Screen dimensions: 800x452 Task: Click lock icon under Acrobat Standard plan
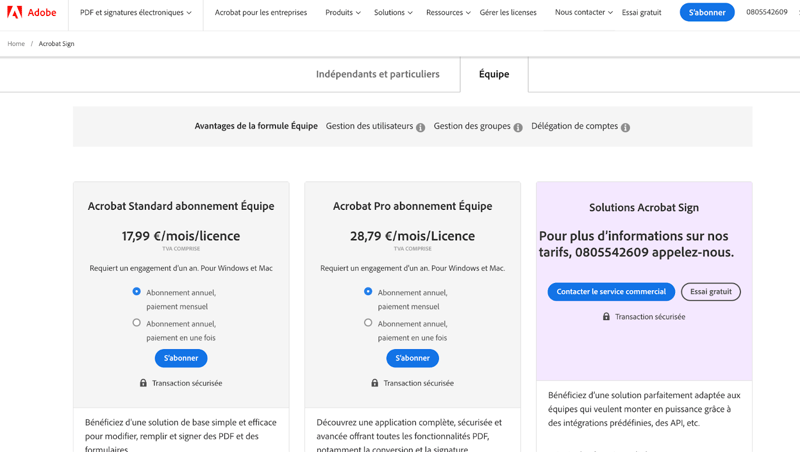143,383
